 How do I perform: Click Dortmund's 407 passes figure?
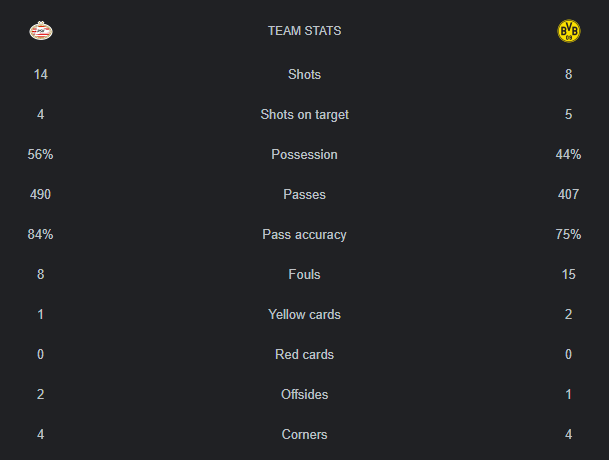tap(569, 194)
